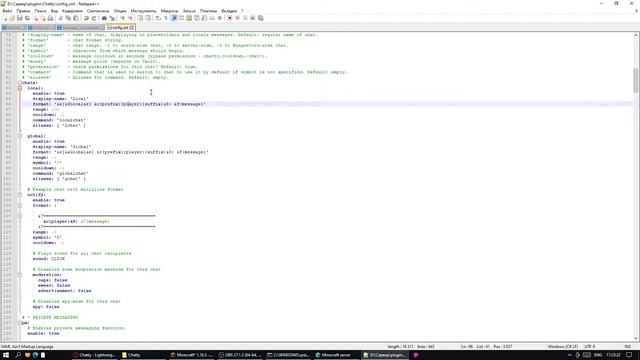Toggle the highlighted indent guide icon
This screenshot has height=360, width=640.
click(x=173, y=18)
